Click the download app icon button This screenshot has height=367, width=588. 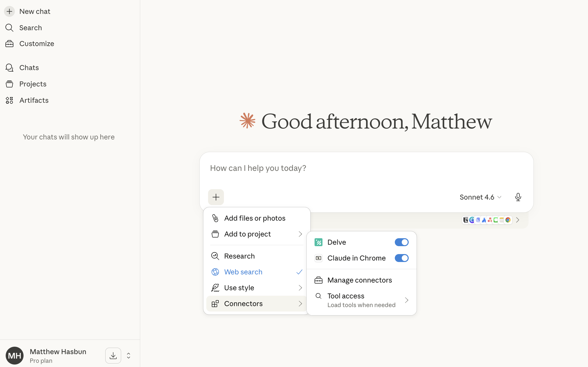[113, 356]
